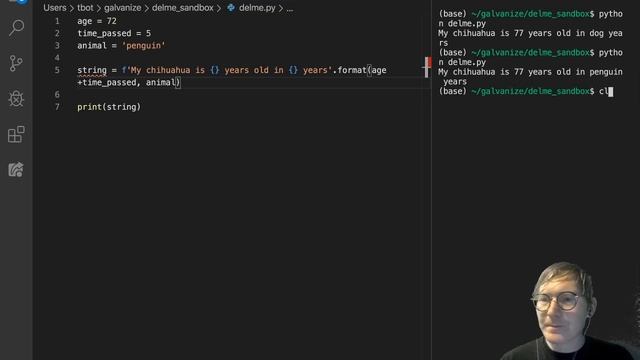
Task: Click line number 5 in the gutter
Action: click(x=57, y=70)
